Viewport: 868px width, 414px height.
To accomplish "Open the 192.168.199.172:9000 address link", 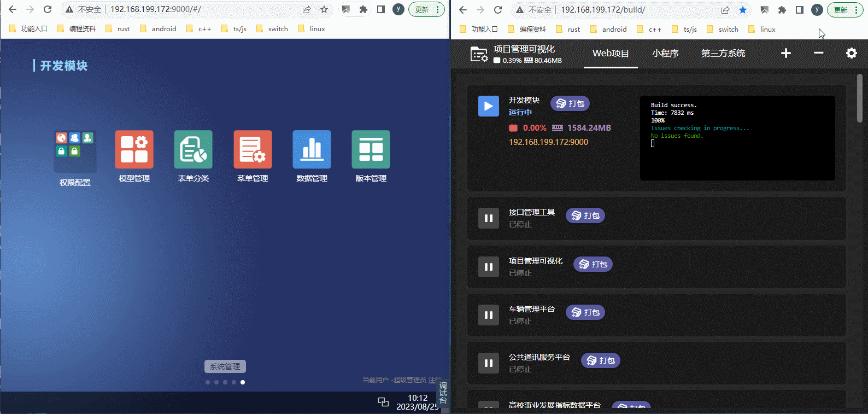I will click(549, 142).
